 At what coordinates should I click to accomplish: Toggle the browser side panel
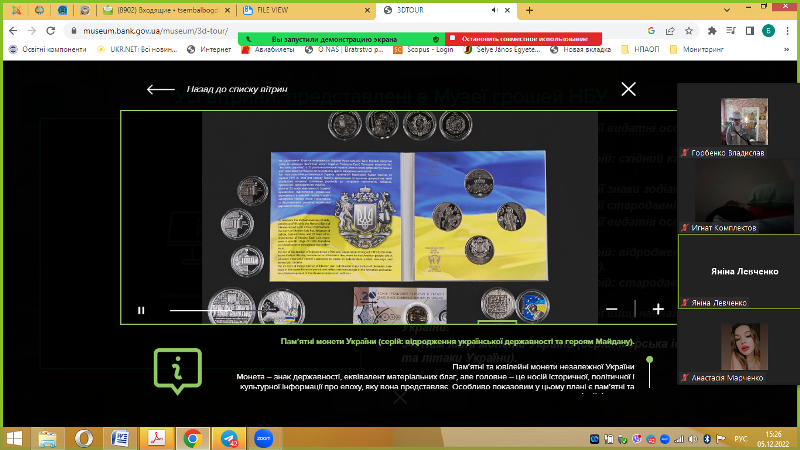tap(749, 31)
